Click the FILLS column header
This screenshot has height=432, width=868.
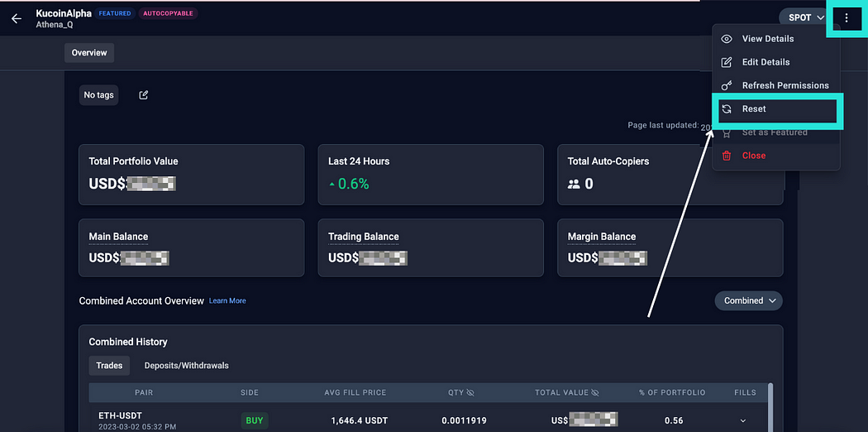(745, 392)
